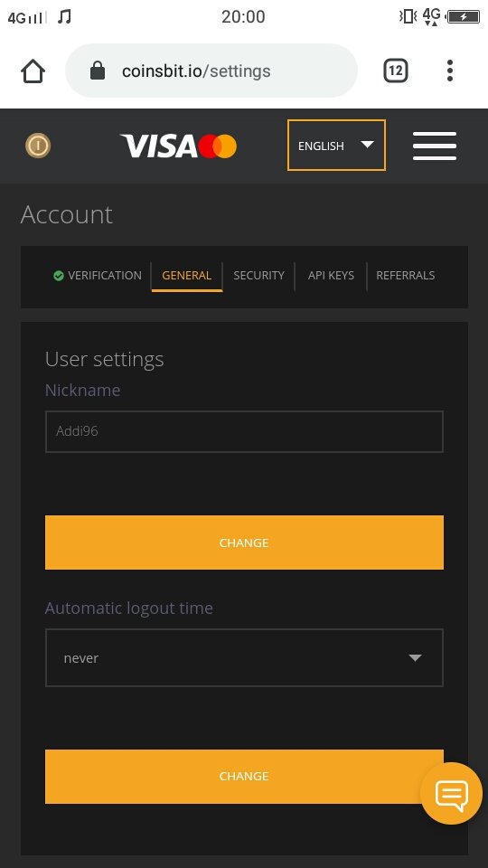The width and height of the screenshot is (488, 868).
Task: Open the browser tab switcher showing 12
Action: [x=396, y=71]
